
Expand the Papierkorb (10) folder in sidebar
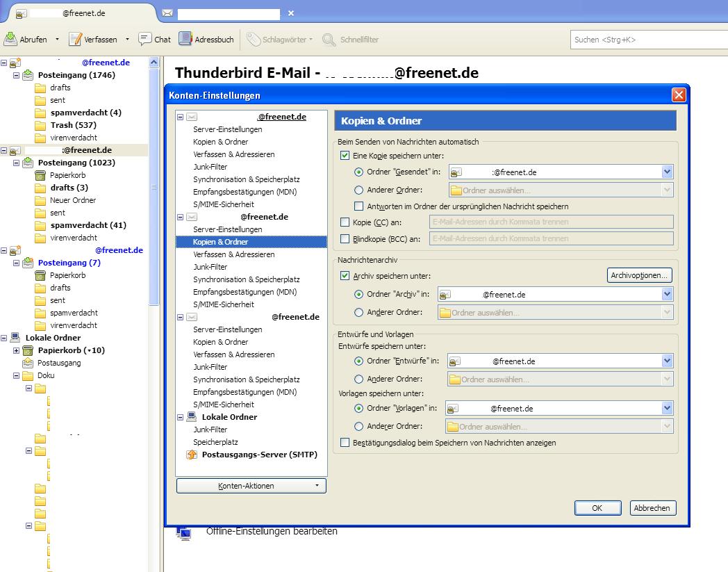(x=16, y=350)
